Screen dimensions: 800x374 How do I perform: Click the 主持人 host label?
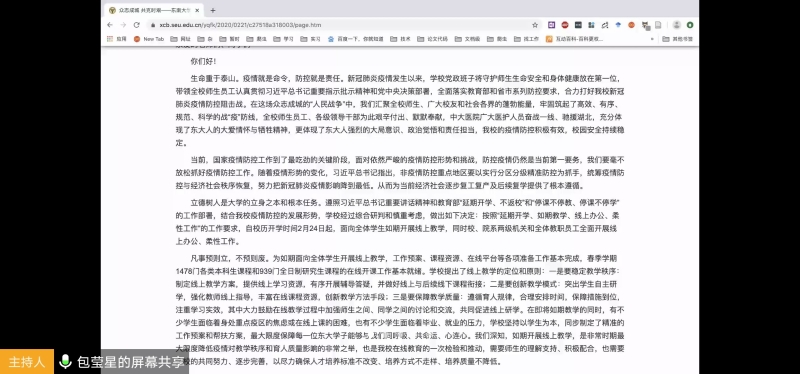pos(27,362)
